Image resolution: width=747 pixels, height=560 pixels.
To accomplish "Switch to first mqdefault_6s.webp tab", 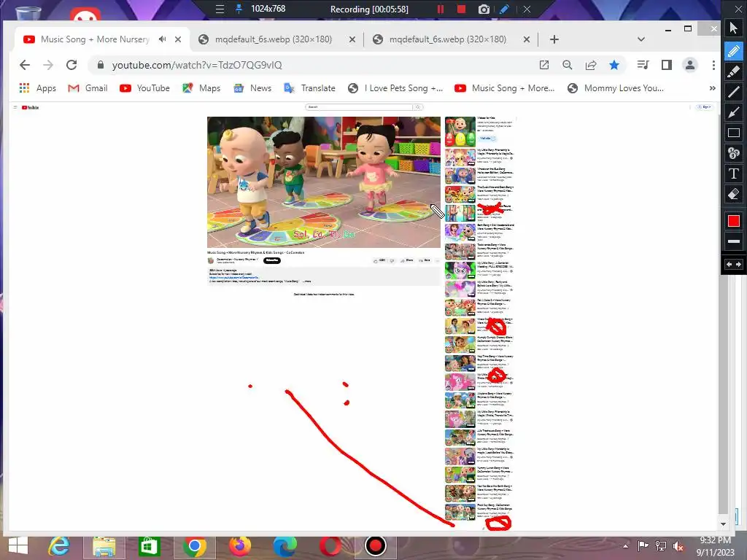I will click(x=273, y=39).
